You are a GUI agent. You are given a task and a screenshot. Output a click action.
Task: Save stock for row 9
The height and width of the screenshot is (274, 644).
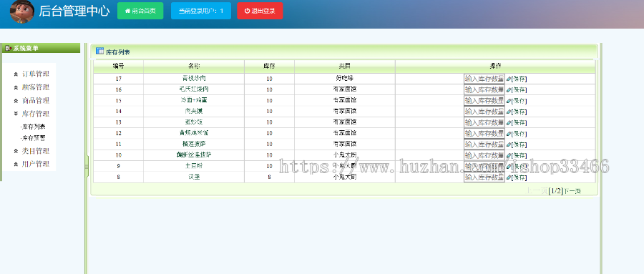[x=519, y=167]
